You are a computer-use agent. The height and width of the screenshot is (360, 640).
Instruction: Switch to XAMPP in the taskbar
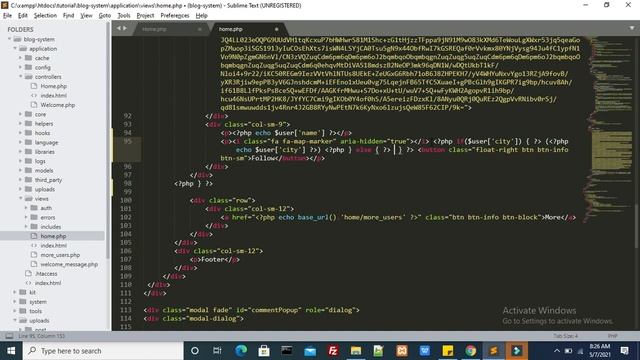pos(402,351)
